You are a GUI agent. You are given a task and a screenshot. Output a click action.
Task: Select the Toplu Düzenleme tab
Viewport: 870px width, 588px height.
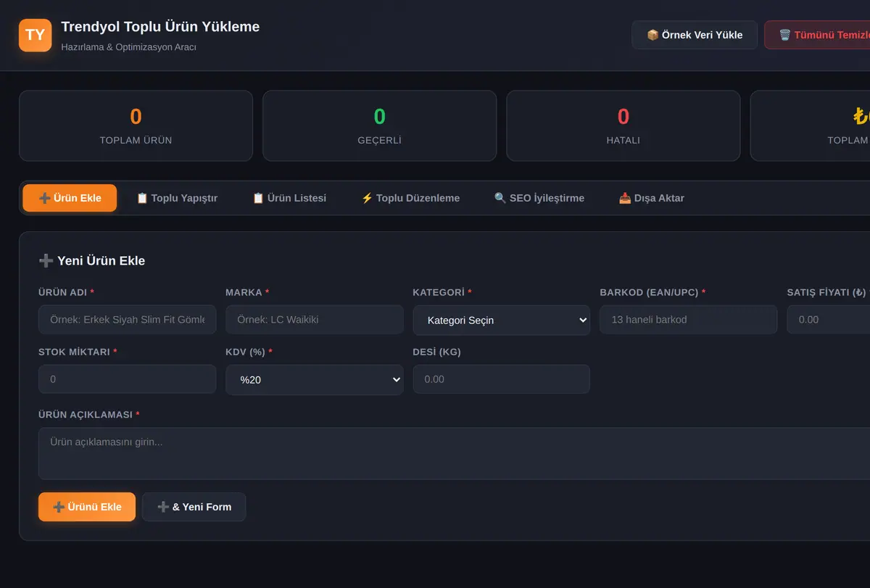[410, 198]
